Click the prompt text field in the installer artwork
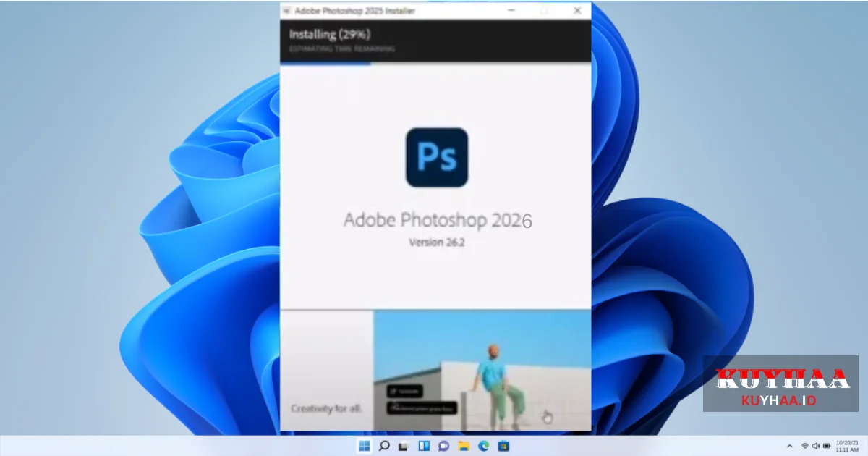 (422, 407)
